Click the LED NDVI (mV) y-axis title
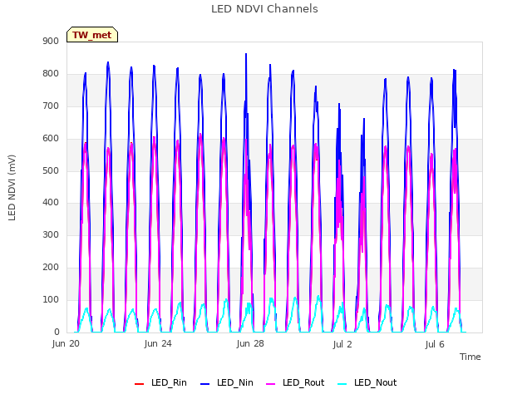 coord(12,188)
